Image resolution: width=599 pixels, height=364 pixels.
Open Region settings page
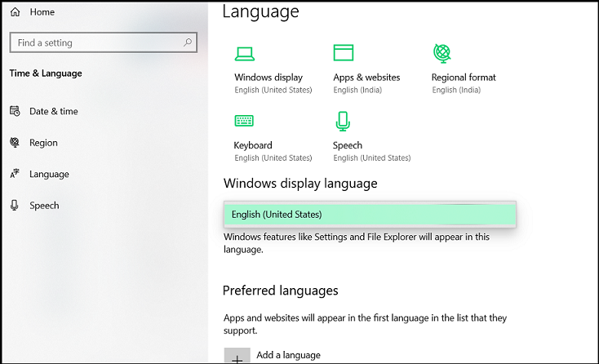[x=43, y=143]
